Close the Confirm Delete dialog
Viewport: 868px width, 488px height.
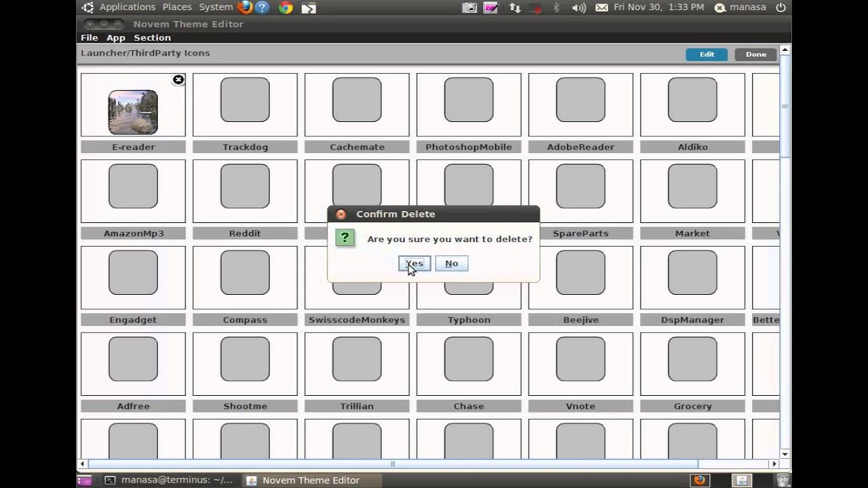[x=341, y=214]
